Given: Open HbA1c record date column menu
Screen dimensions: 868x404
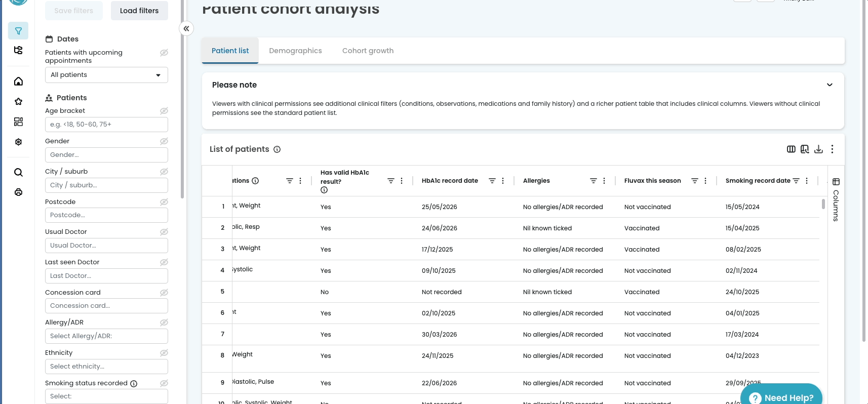Looking at the screenshot, I should (503, 181).
